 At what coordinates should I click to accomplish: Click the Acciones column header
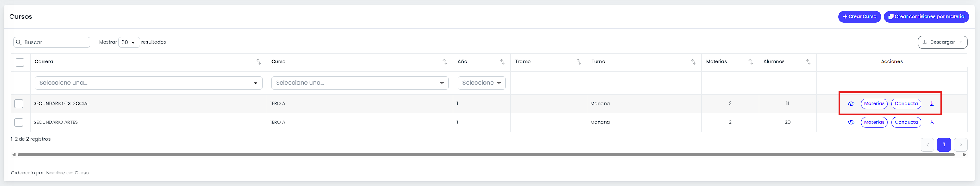coord(892,61)
